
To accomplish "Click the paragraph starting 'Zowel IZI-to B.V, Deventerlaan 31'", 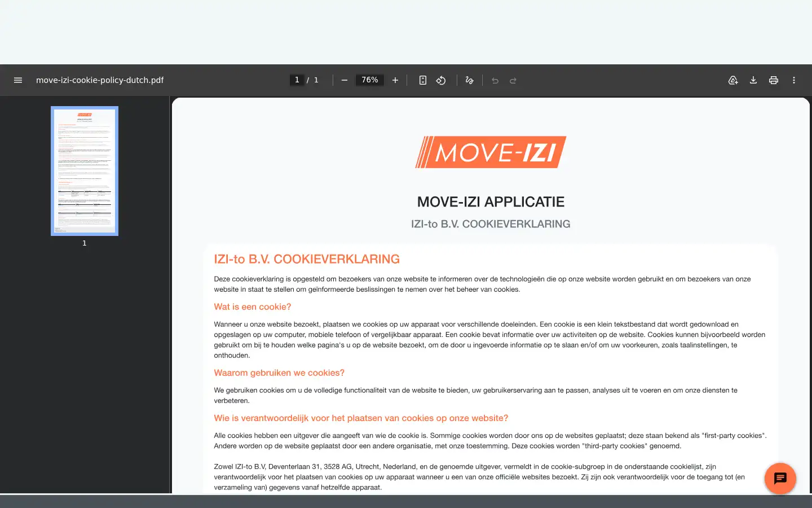I will tap(479, 477).
